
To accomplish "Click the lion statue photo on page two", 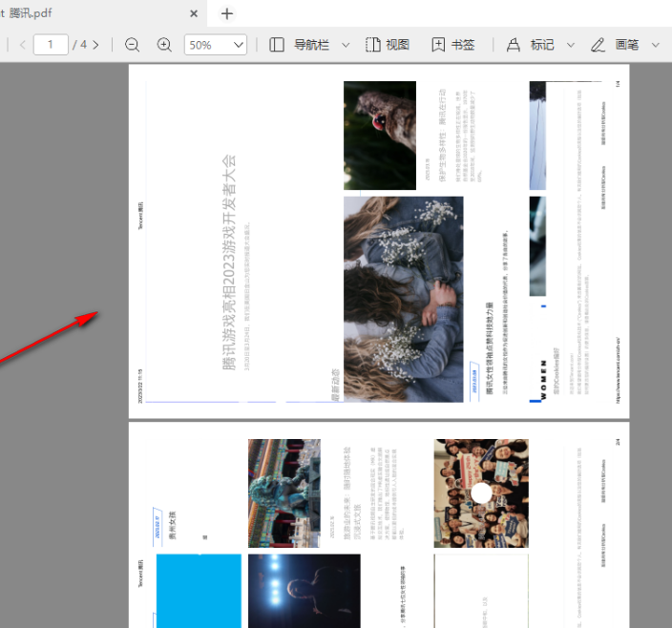I will point(284,493).
